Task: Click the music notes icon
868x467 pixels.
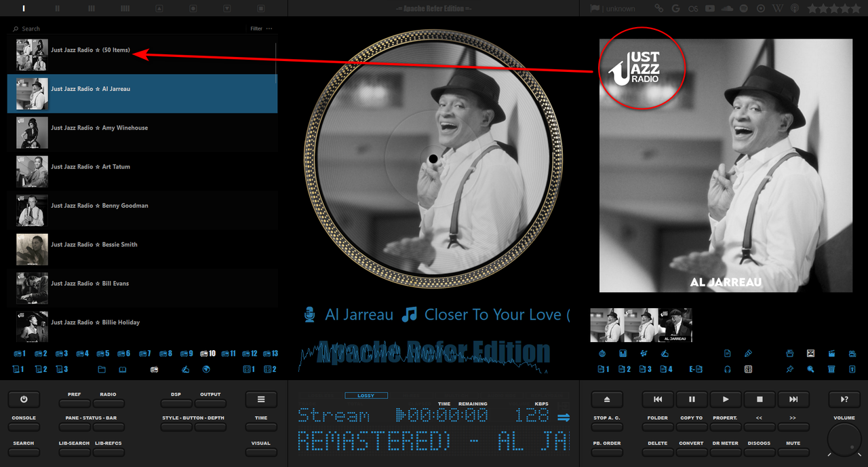Action: (x=644, y=354)
